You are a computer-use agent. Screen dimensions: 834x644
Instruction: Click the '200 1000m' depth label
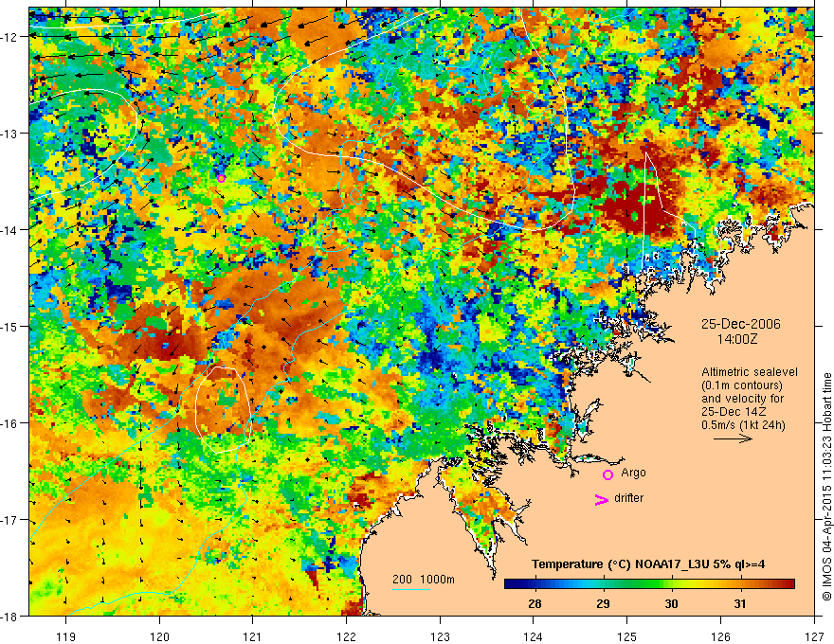pyautogui.click(x=424, y=580)
